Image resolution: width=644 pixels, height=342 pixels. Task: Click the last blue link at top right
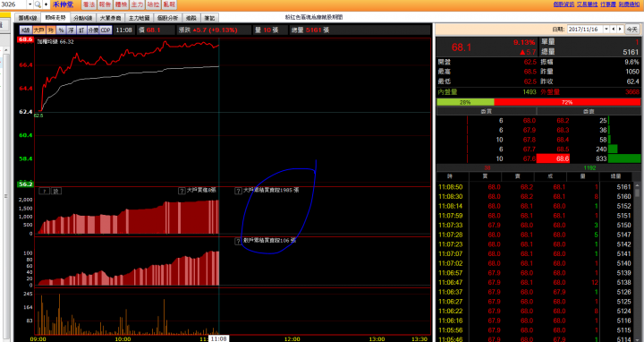(629, 4)
